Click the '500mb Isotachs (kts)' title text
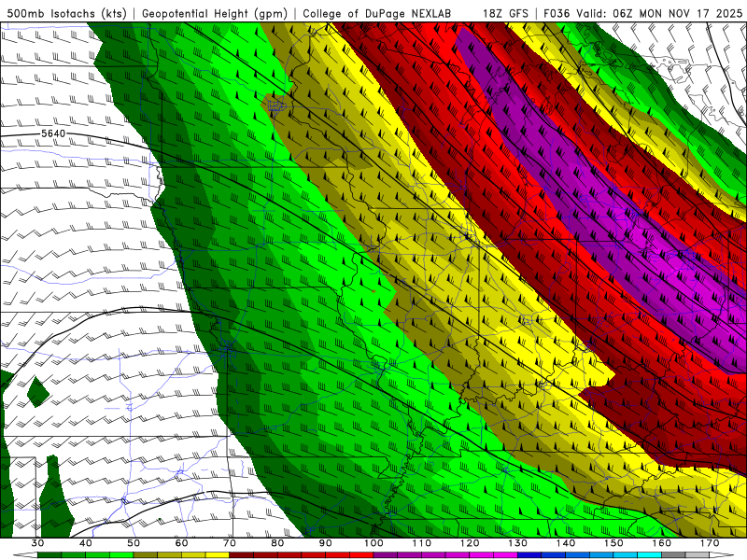 coord(66,13)
